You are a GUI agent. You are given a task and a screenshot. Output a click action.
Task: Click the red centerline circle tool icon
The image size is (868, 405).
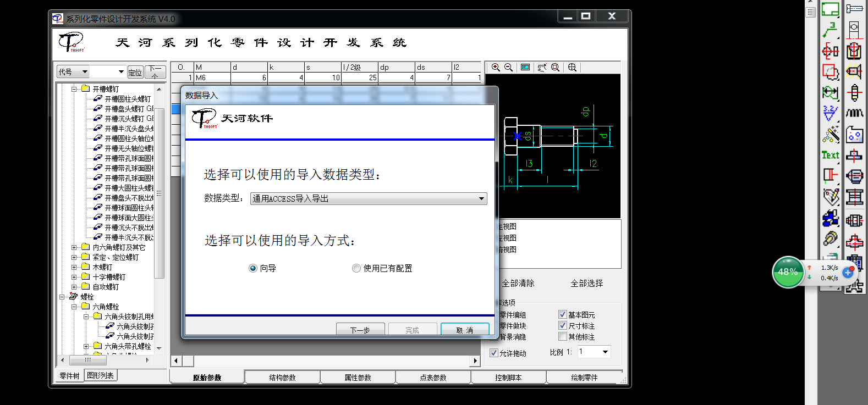coord(830,51)
